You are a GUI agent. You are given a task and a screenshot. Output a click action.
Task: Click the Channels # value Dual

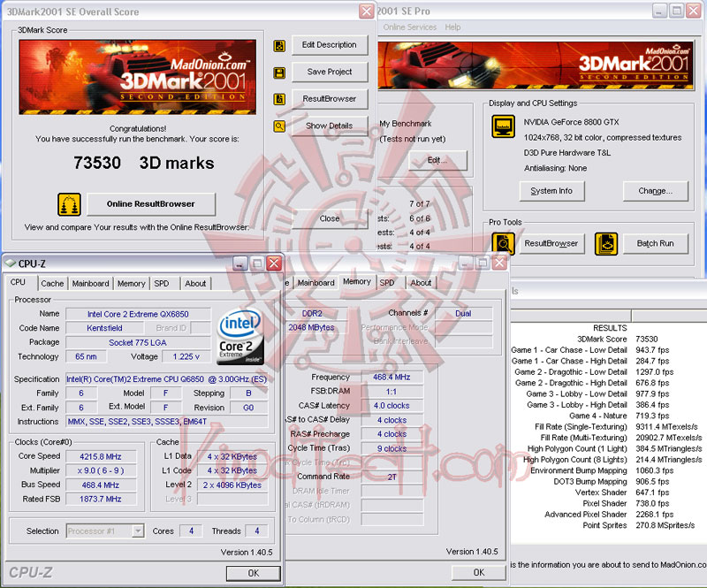click(x=463, y=314)
